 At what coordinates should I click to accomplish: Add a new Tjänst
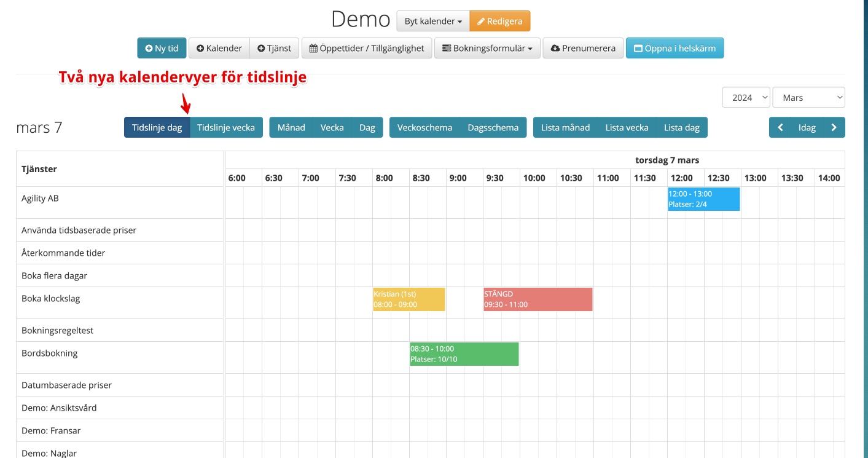point(274,48)
